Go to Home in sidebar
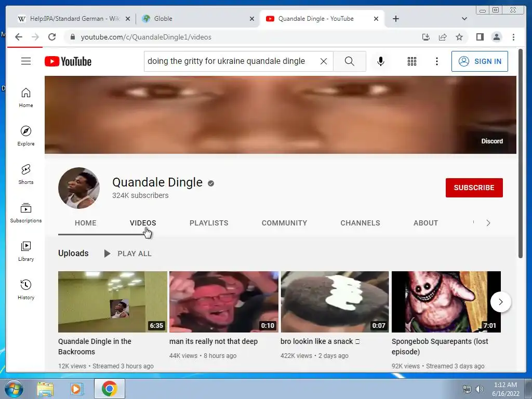 pyautogui.click(x=26, y=98)
